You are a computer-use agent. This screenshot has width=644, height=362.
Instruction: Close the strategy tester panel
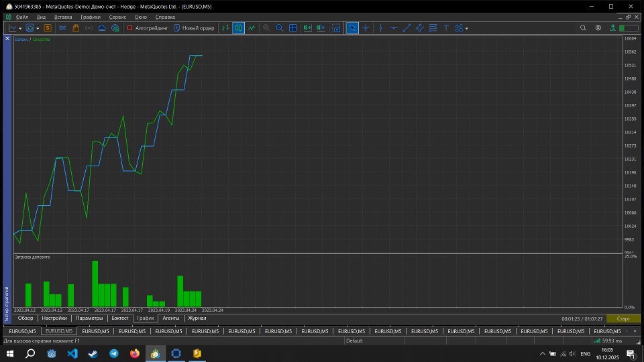click(7, 38)
